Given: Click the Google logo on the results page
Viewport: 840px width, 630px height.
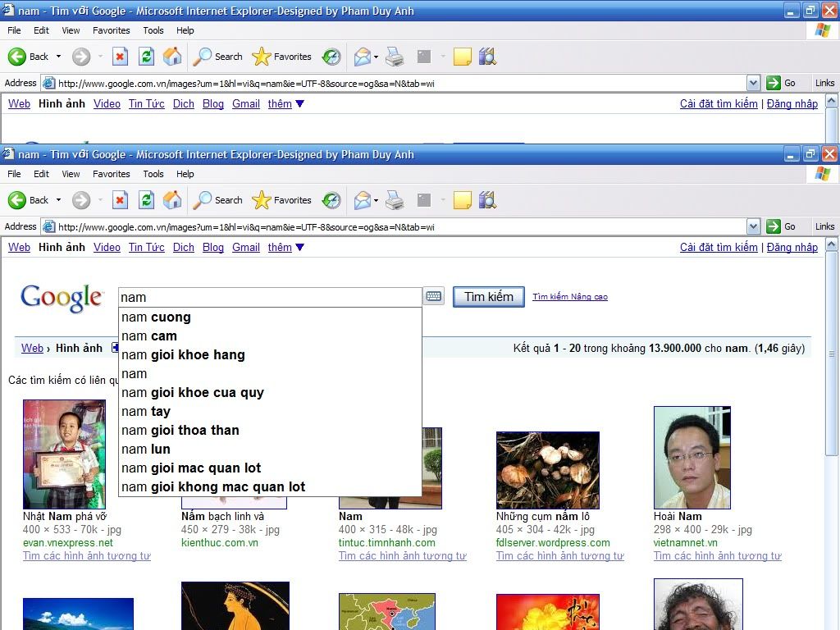Looking at the screenshot, I should click(x=61, y=297).
